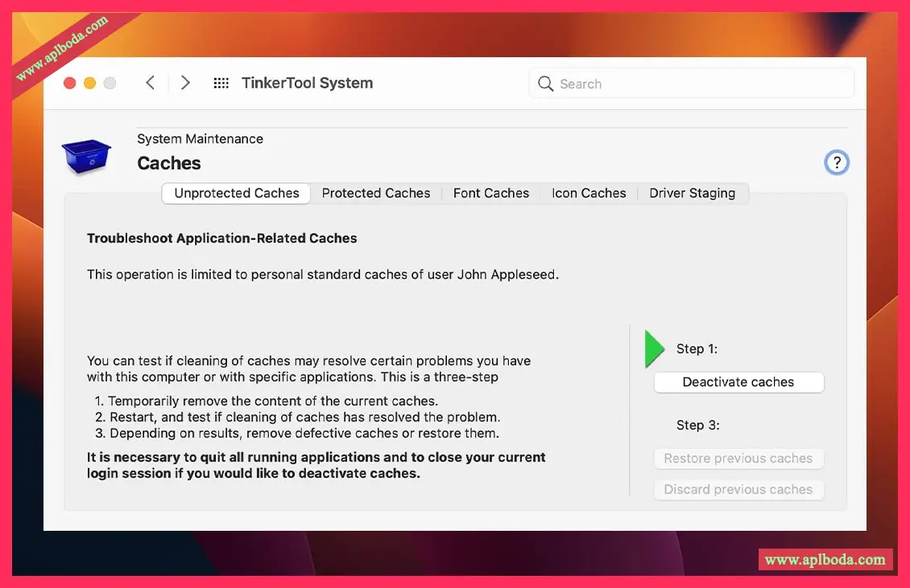Viewport: 910px width, 588px height.
Task: Click the blue Caches bin icon
Action: (86, 156)
